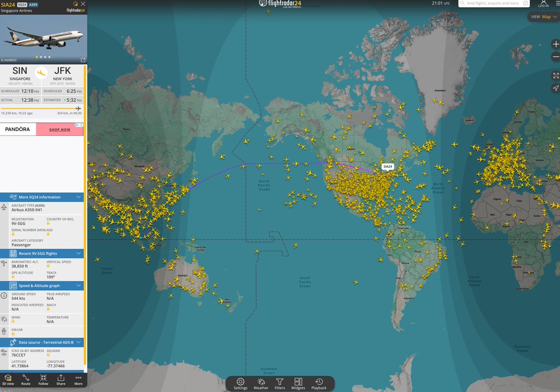Open the Weather layer options
Image resolution: width=560 pixels, height=392 pixels.
(x=261, y=384)
